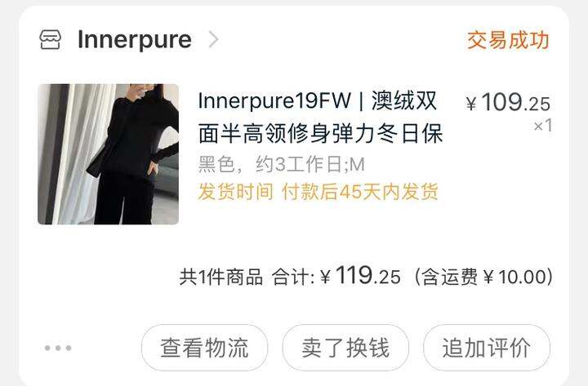Tap the 黑色 M size specification text
The image size is (588, 386).
pyautogui.click(x=281, y=164)
